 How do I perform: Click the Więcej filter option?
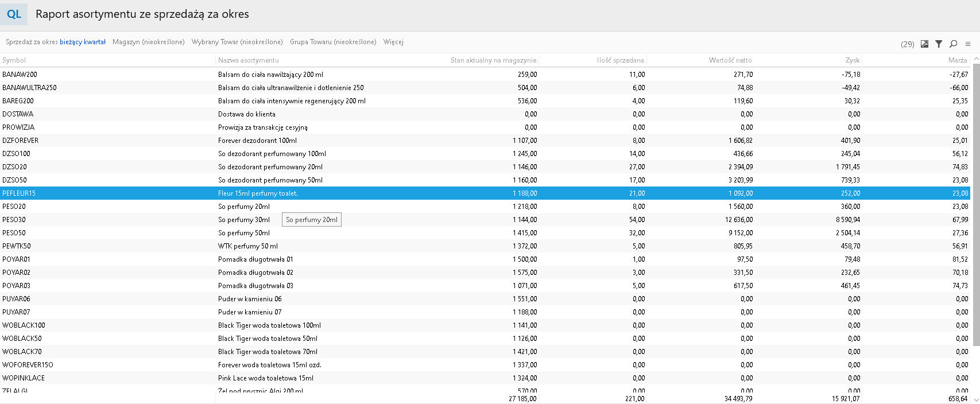393,42
